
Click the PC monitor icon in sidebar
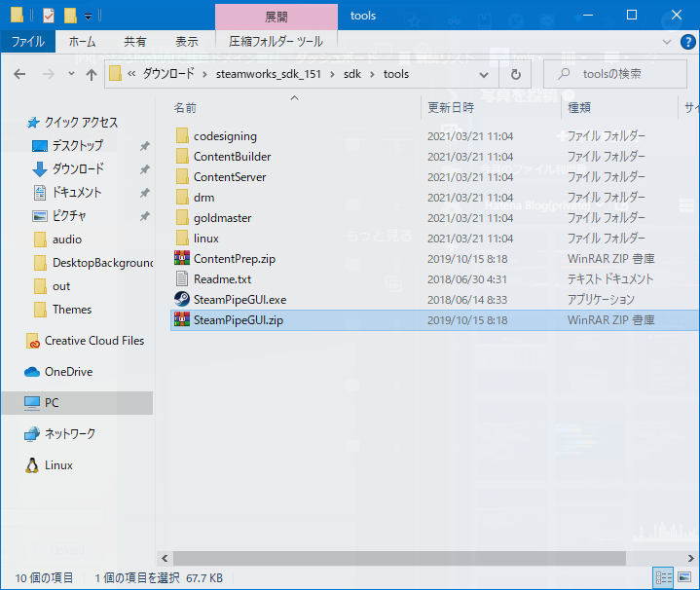click(x=32, y=402)
